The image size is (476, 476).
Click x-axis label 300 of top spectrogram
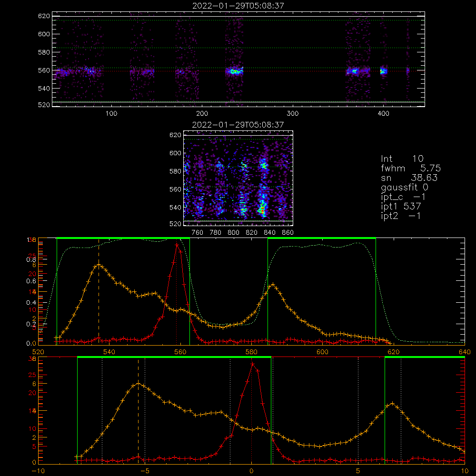(293, 114)
